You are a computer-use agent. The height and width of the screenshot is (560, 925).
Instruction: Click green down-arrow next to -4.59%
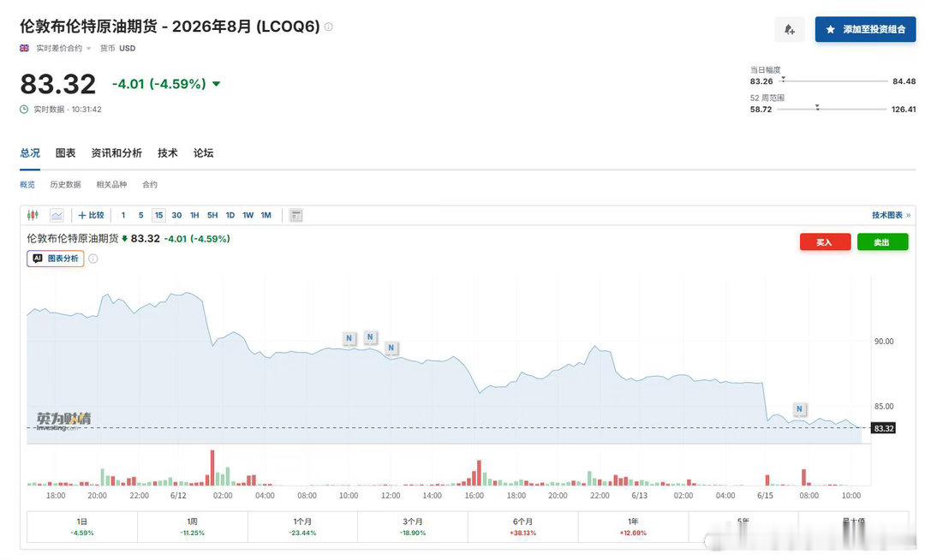tap(217, 84)
